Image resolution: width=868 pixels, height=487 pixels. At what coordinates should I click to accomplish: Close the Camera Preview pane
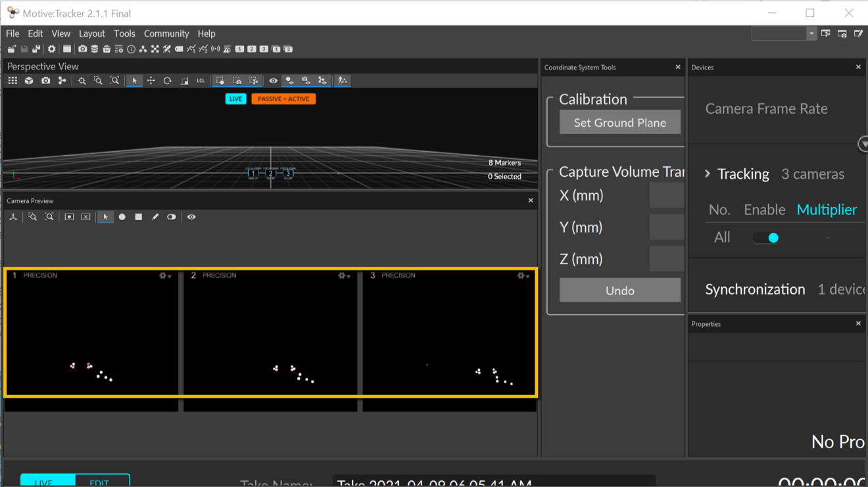(531, 200)
